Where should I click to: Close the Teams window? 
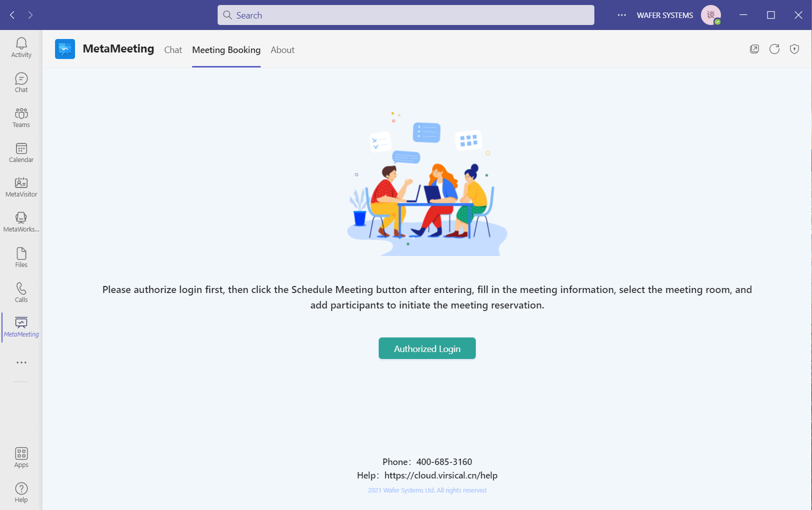[x=798, y=15]
